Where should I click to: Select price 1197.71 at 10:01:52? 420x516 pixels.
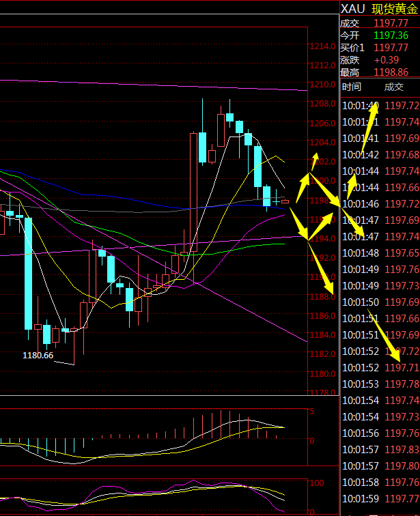coord(402,367)
